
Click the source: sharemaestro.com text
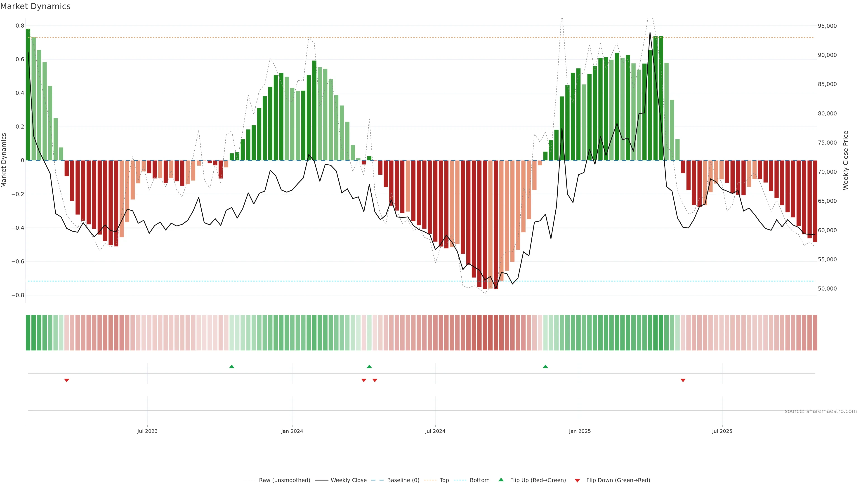pyautogui.click(x=821, y=411)
